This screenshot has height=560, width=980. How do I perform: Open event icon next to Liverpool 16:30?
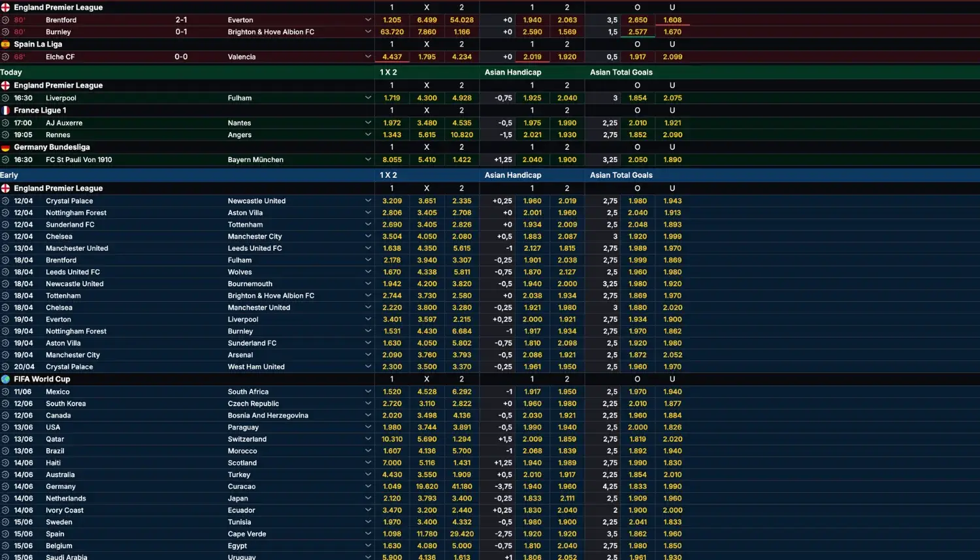[x=5, y=98]
